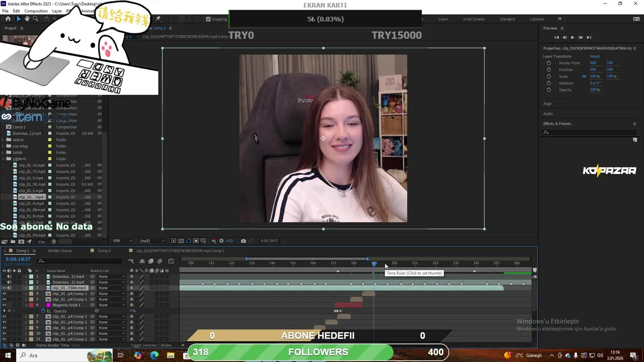Click the Home icon in the toolbar

[x=8, y=19]
